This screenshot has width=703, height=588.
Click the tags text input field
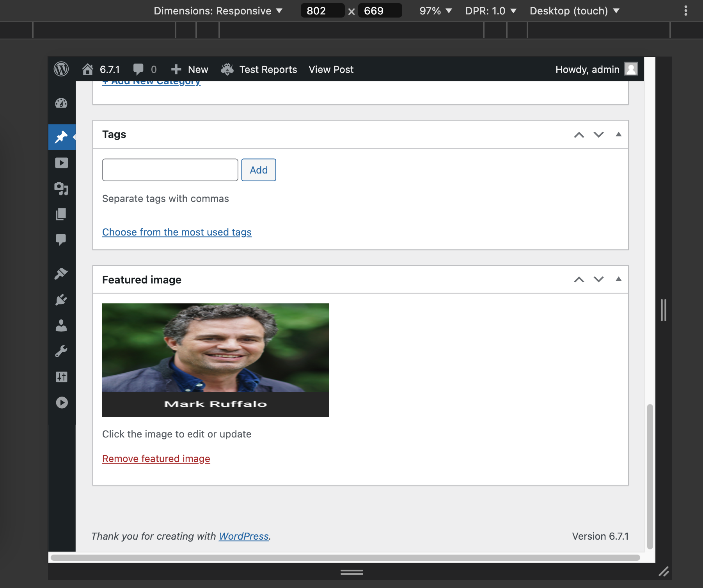pos(170,170)
